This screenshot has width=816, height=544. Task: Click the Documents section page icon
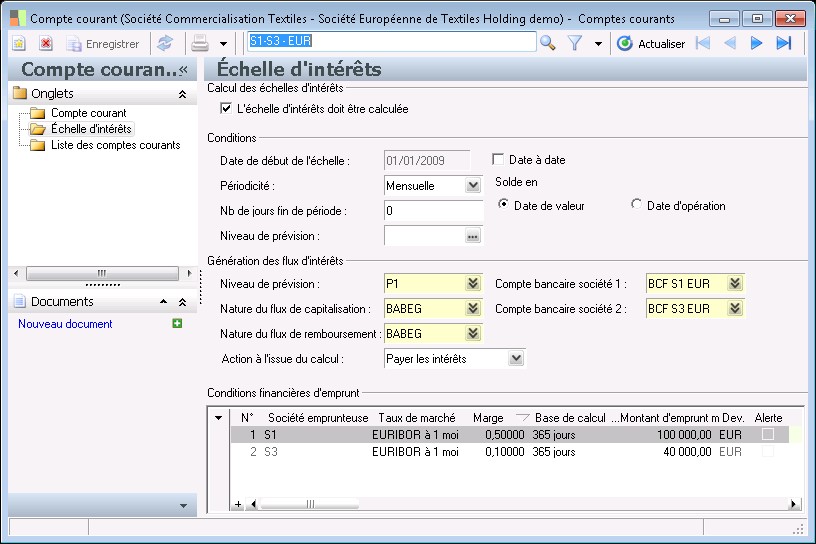tap(20, 301)
